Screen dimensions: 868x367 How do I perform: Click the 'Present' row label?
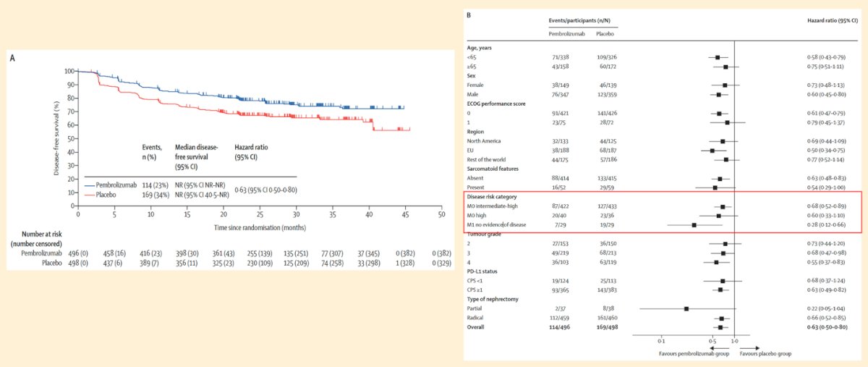[476, 187]
